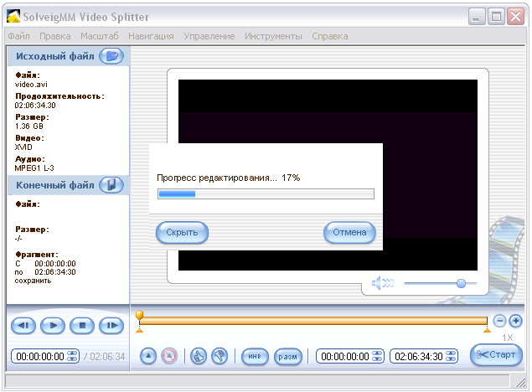Viewport: 532px width, 392px height.
Task: Mute audio with speaker icon
Action: 383,283
